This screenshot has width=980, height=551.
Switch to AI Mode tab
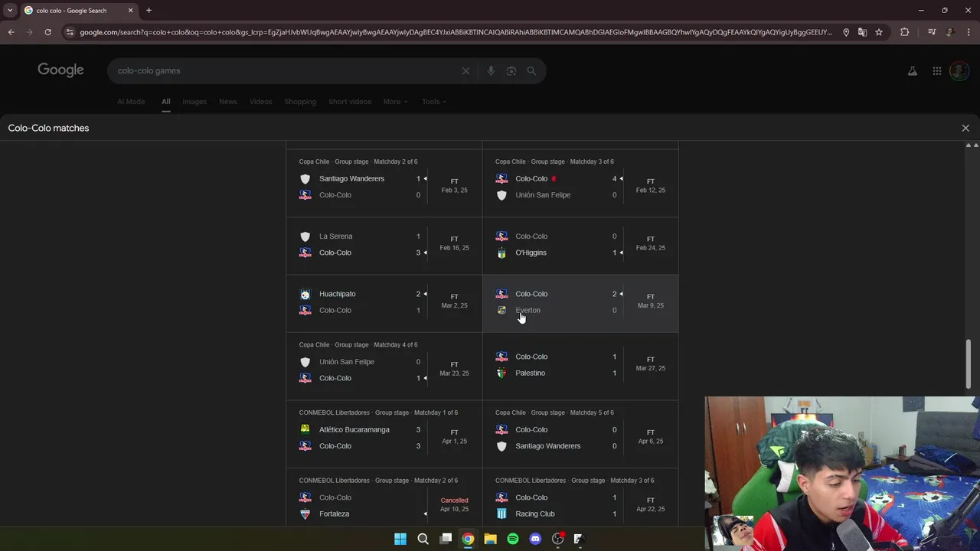click(131, 102)
